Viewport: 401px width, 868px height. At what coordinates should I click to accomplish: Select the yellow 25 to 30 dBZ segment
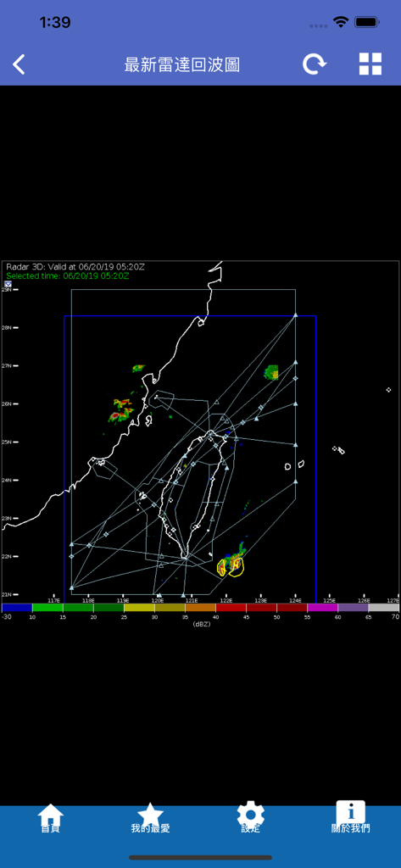139,607
